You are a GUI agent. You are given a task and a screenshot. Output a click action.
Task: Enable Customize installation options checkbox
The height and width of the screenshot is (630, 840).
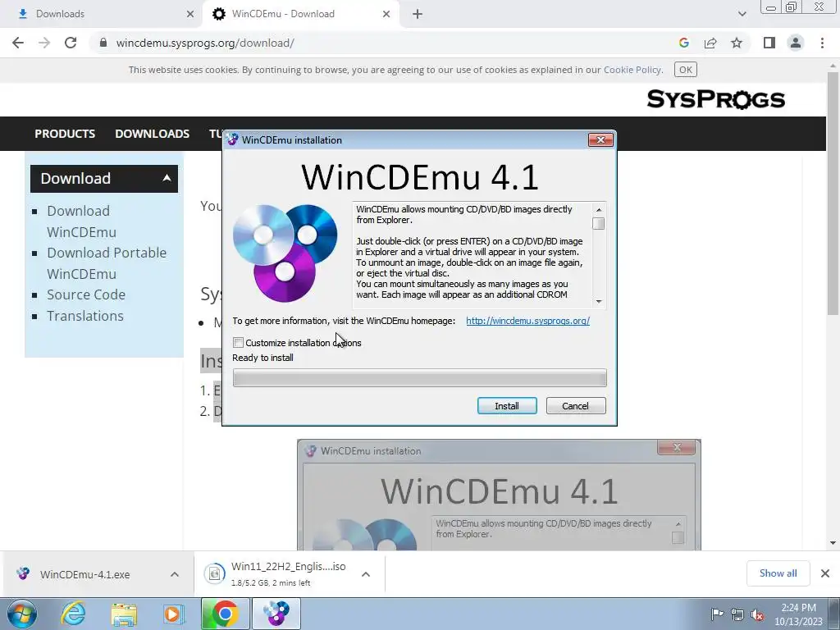239,342
